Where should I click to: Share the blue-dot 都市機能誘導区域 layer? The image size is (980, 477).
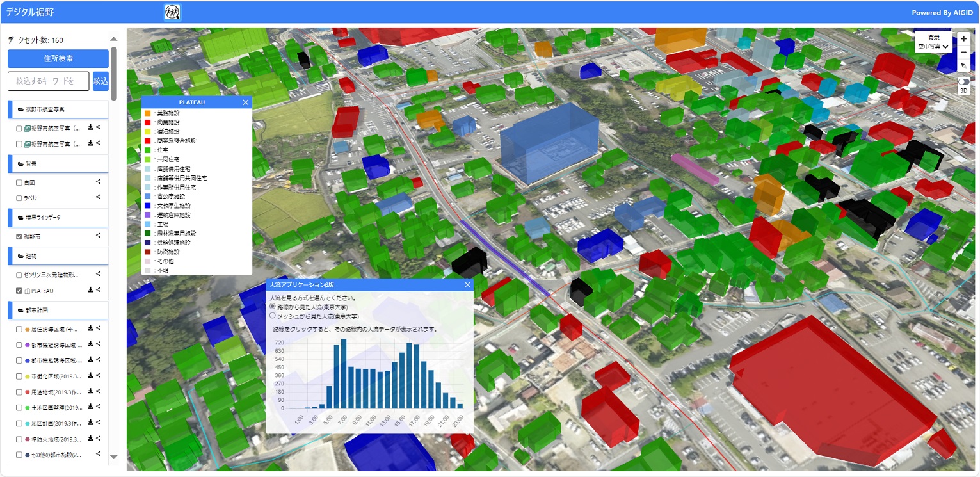99,360
